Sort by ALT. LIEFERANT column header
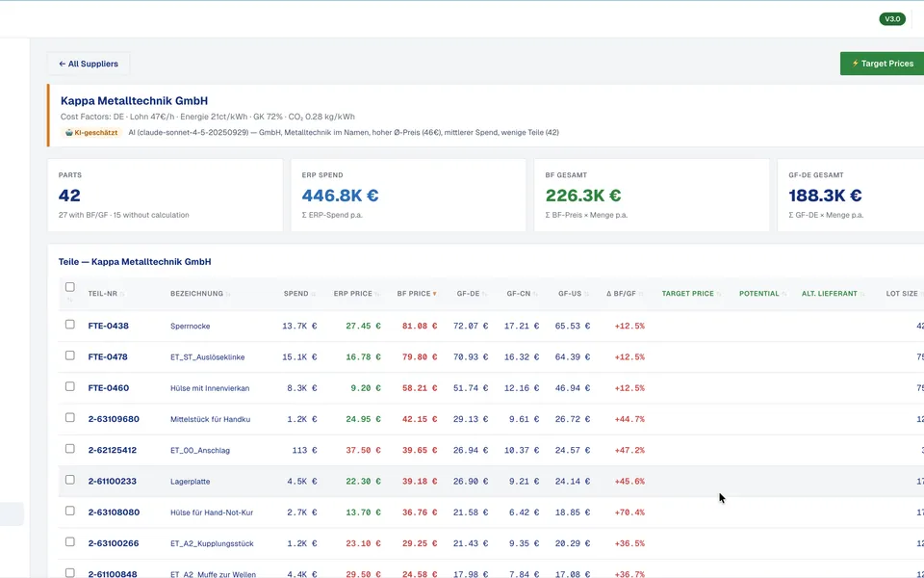924x578 pixels. coord(829,294)
